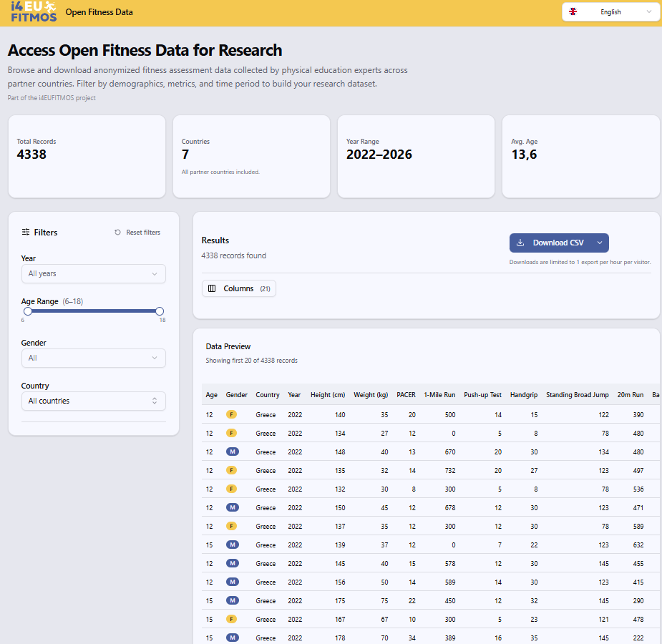The width and height of the screenshot is (662, 644).
Task: Click the F gender badge in height 167 row
Action: click(x=231, y=619)
